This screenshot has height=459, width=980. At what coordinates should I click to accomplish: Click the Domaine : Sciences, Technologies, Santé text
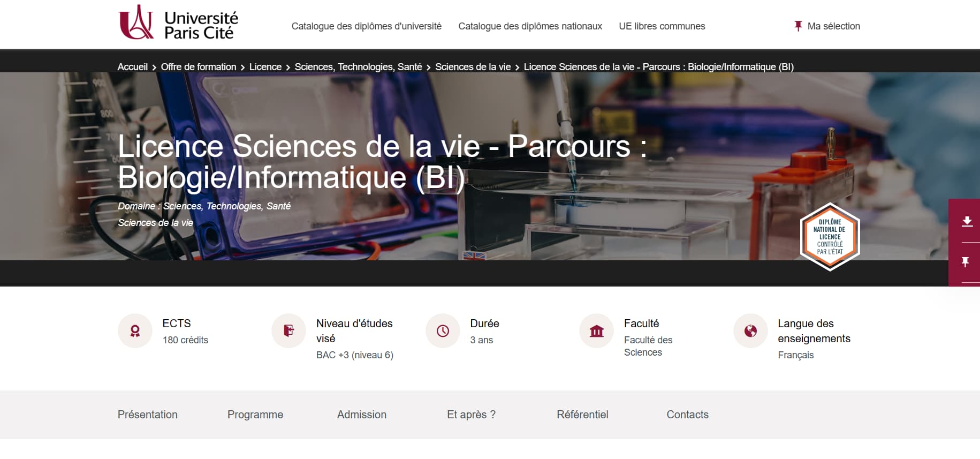tap(204, 206)
